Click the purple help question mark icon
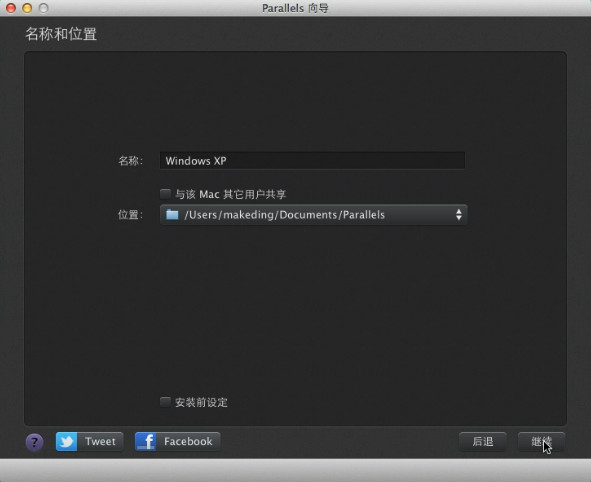The width and height of the screenshot is (591, 482). [34, 442]
